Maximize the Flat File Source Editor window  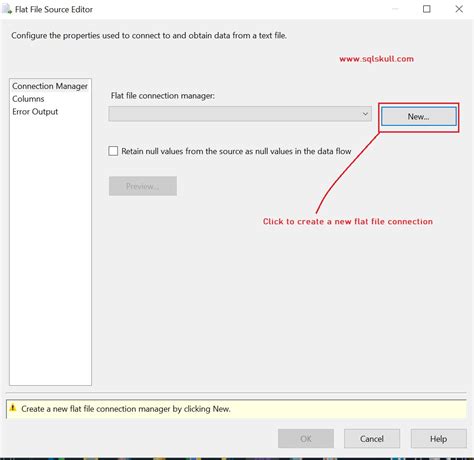pos(427,9)
